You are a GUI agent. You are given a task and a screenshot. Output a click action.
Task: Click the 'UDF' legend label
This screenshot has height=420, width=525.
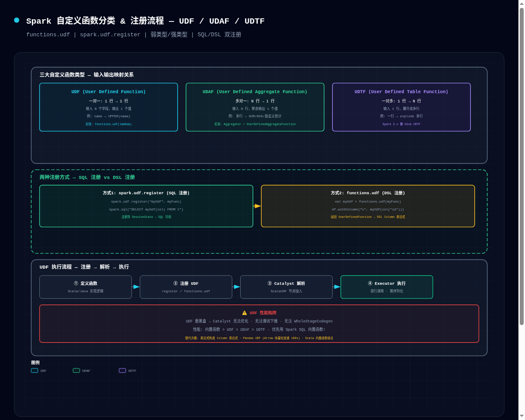[x=43, y=371]
